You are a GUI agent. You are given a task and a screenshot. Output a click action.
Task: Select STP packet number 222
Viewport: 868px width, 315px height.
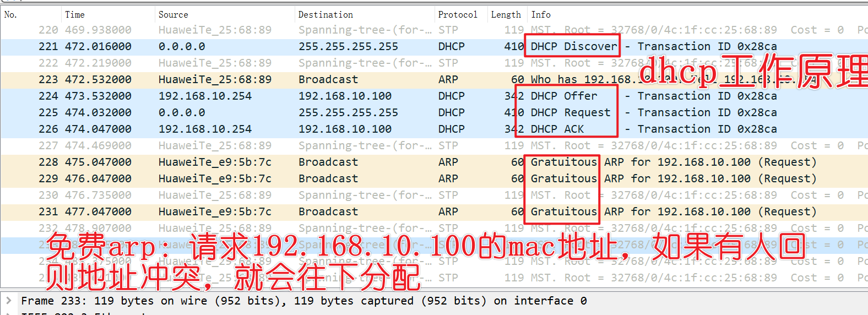(x=330, y=63)
